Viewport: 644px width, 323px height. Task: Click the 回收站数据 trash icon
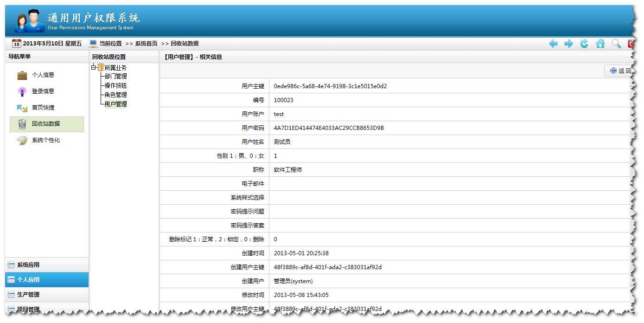pyautogui.click(x=22, y=124)
